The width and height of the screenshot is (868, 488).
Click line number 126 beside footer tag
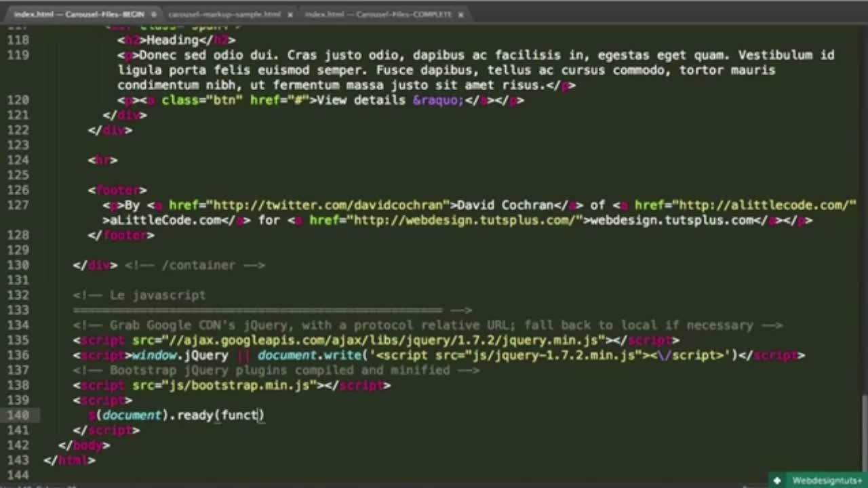18,190
